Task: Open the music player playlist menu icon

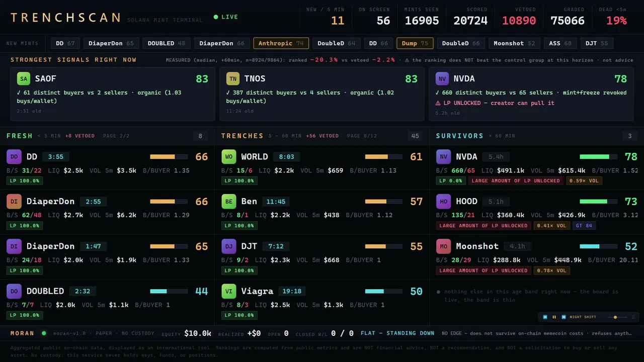Action: coord(633,317)
